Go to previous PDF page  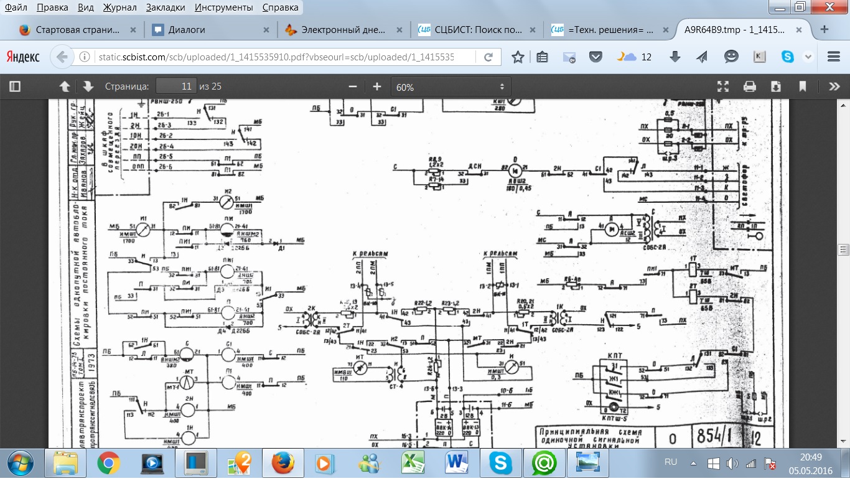[x=64, y=87]
